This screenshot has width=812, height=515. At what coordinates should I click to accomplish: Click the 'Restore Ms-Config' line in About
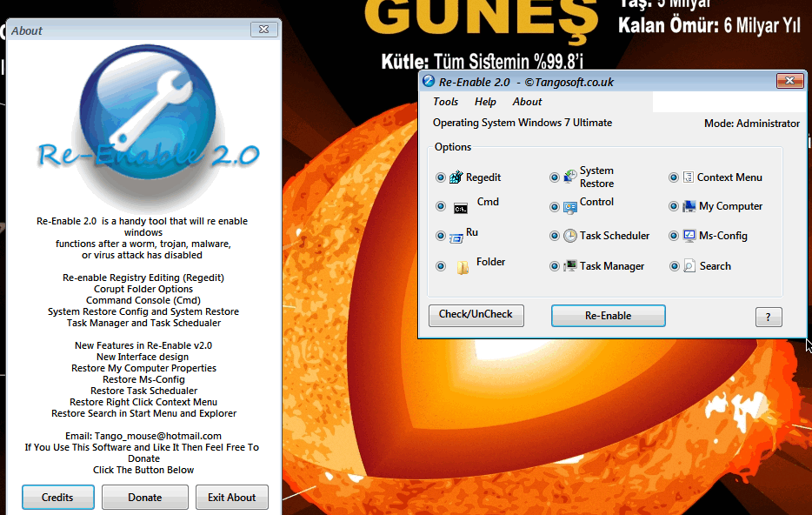(x=143, y=379)
